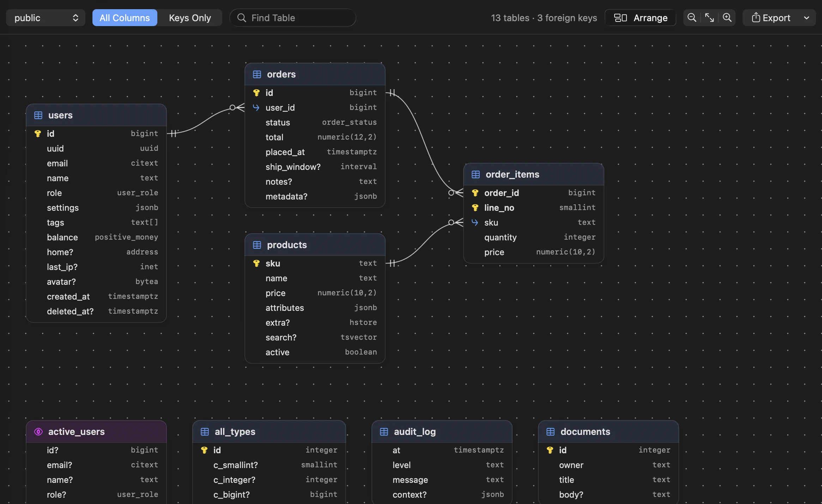Select the users table header
The width and height of the screenshot is (822, 504).
pyautogui.click(x=96, y=115)
